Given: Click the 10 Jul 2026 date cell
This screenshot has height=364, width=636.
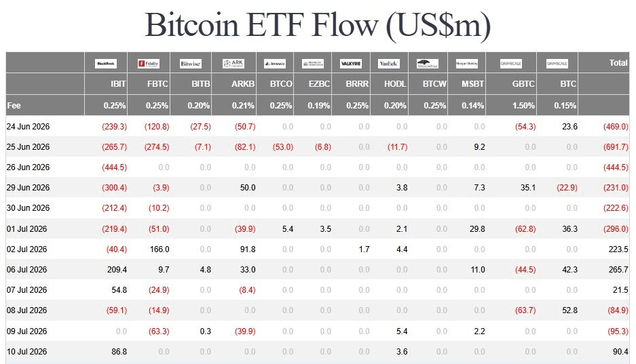Looking at the screenshot, I should tap(26, 351).
